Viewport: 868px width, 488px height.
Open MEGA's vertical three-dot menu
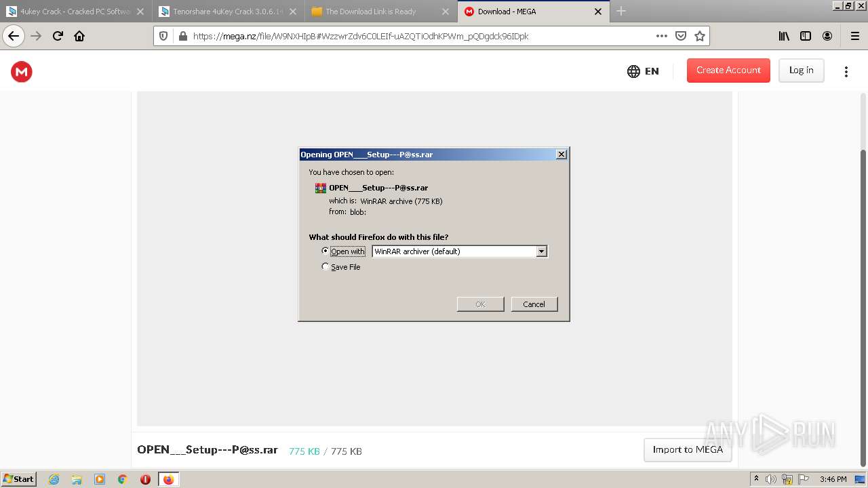pyautogui.click(x=846, y=71)
